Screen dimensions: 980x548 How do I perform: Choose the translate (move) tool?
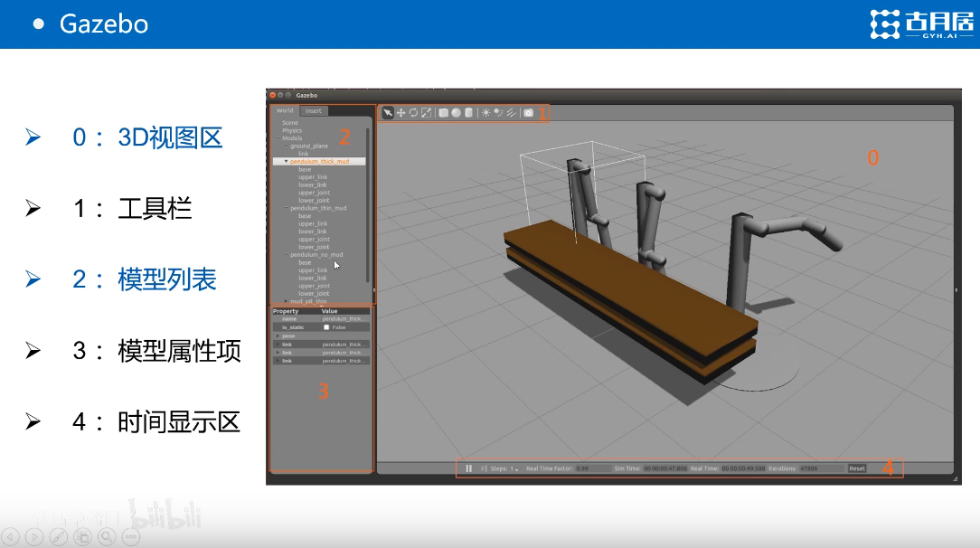click(401, 112)
